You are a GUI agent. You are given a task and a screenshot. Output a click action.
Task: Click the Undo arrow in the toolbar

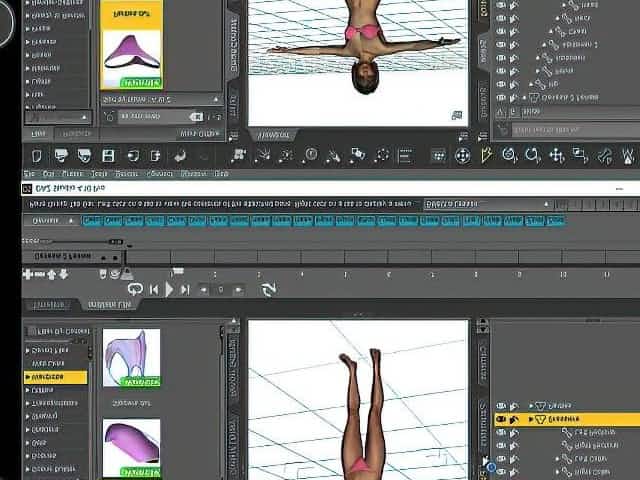coord(180,156)
